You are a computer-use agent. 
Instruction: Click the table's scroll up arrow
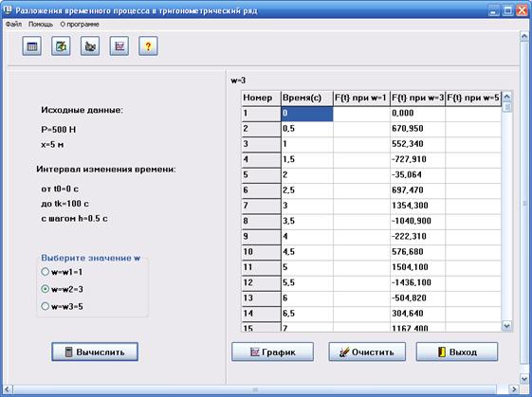(x=507, y=97)
